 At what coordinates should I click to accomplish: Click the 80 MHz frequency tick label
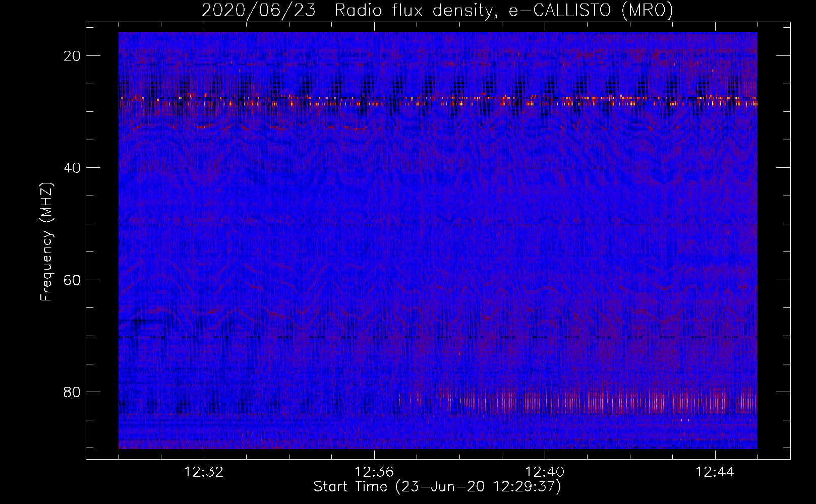coord(73,392)
